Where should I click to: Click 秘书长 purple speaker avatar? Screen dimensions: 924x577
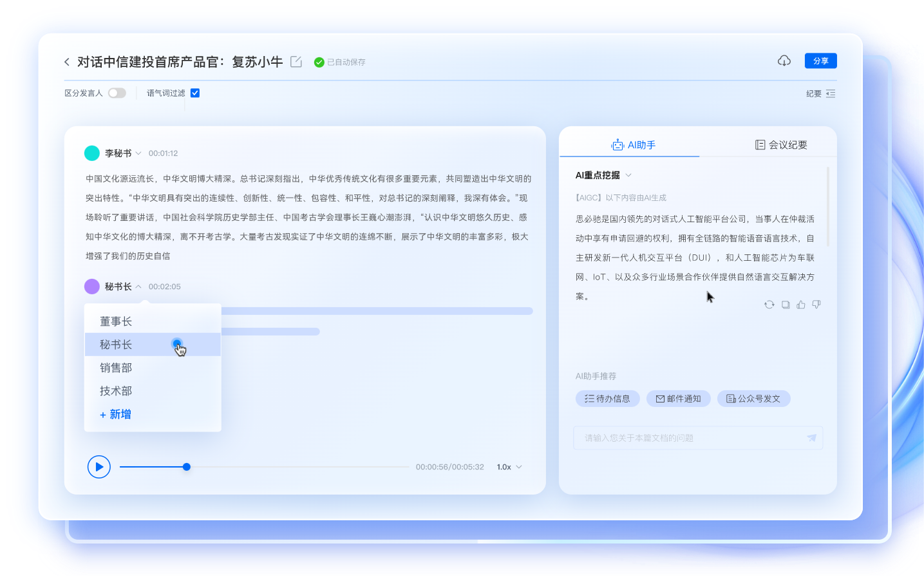point(92,286)
